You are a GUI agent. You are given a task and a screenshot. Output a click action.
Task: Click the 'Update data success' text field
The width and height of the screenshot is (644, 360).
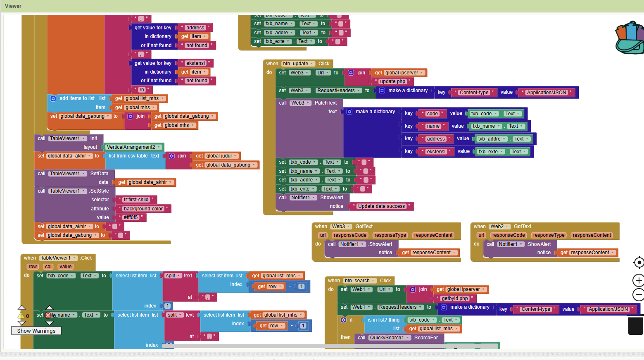381,206
